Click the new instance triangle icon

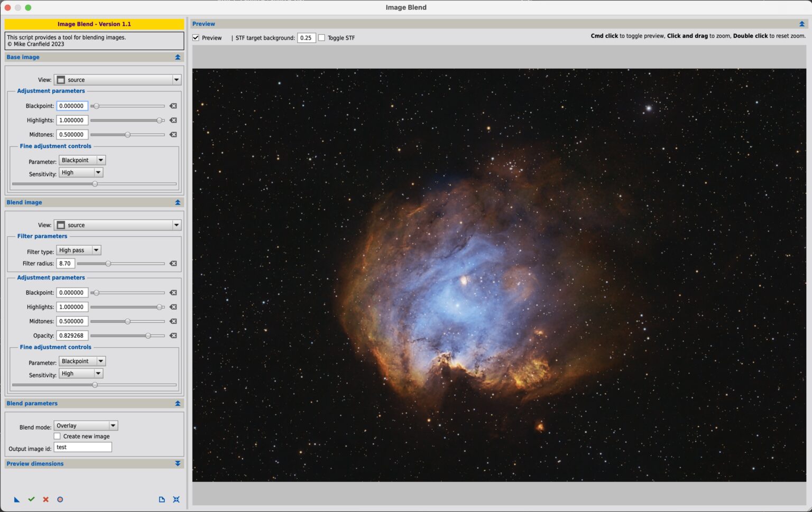(x=17, y=499)
